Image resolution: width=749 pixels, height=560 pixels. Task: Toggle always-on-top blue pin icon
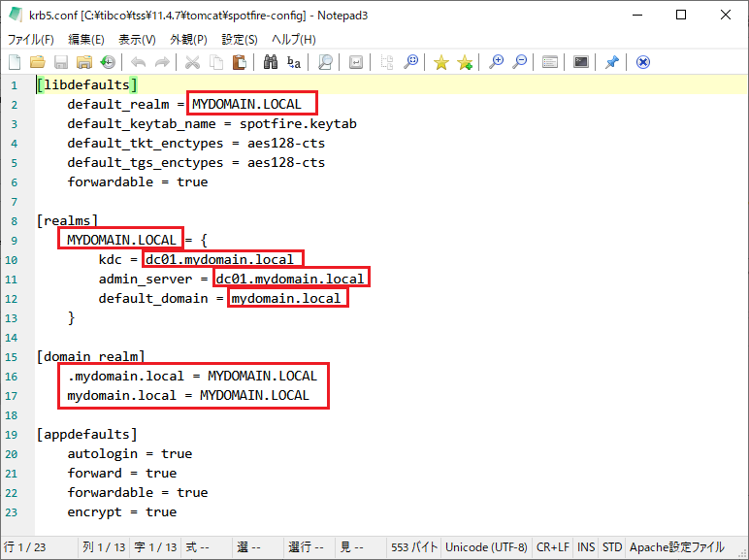point(611,62)
